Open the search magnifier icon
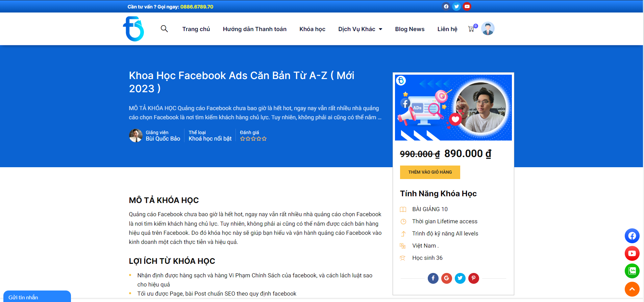Viewport: 644px width, 302px height. point(164,29)
